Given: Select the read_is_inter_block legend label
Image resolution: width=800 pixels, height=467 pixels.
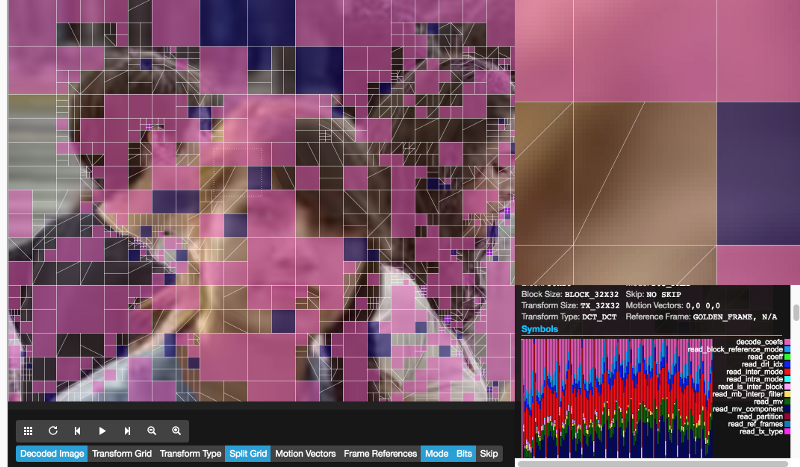Looking at the screenshot, I should (750, 387).
